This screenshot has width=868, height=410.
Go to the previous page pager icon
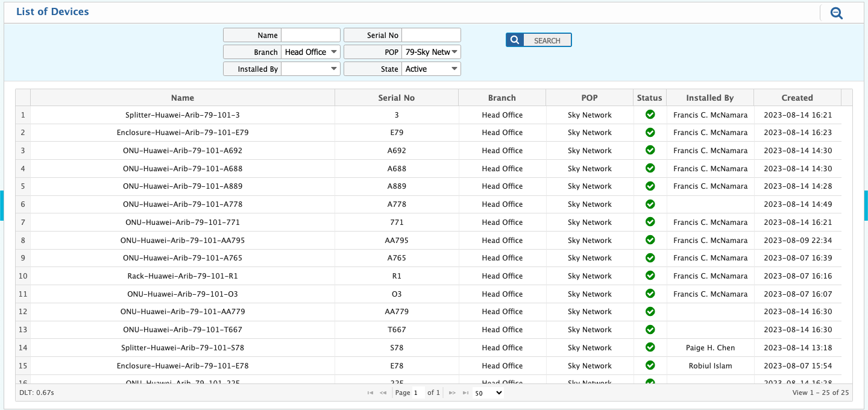click(x=383, y=393)
